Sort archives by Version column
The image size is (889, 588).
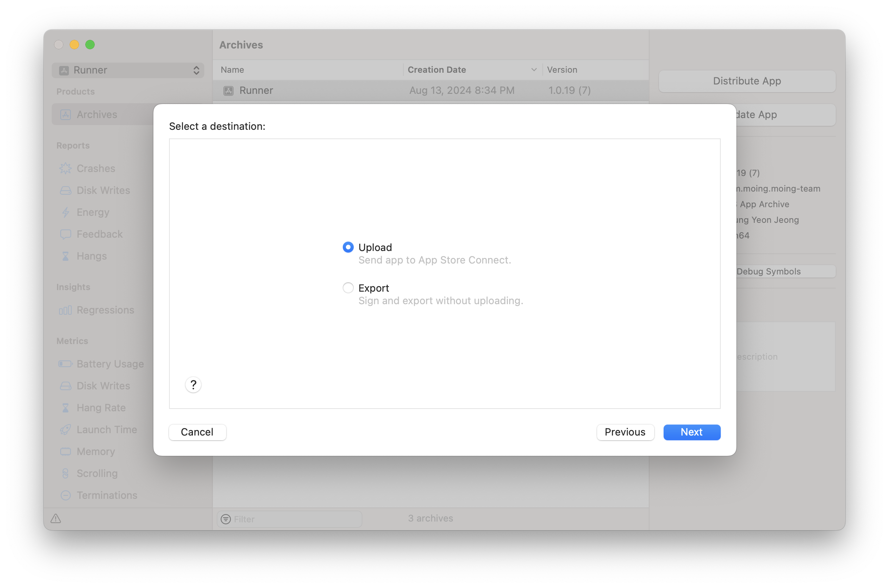(596, 70)
